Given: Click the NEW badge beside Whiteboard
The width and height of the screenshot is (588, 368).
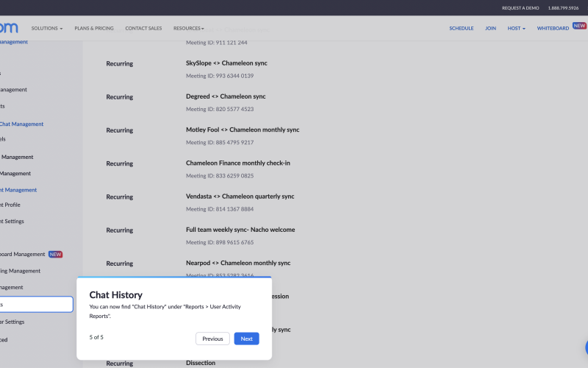Looking at the screenshot, I should click(580, 26).
